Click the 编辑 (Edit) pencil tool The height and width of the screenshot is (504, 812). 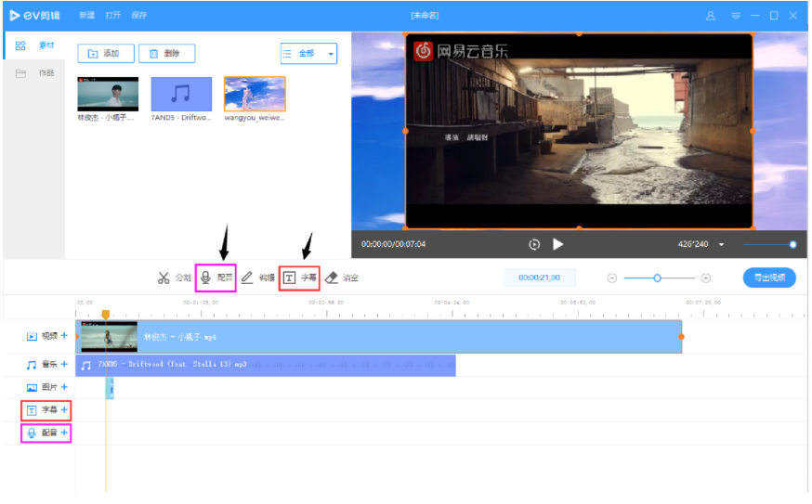(x=258, y=278)
